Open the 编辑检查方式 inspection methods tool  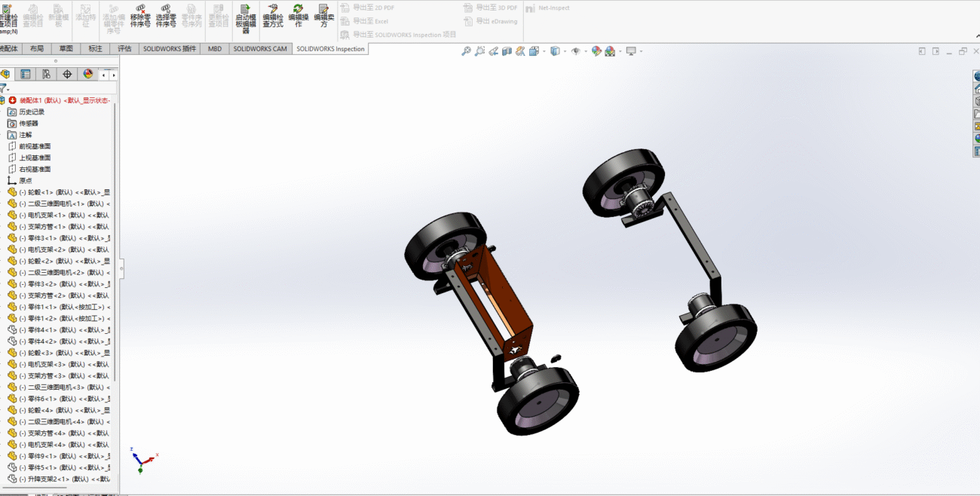pyautogui.click(x=273, y=15)
